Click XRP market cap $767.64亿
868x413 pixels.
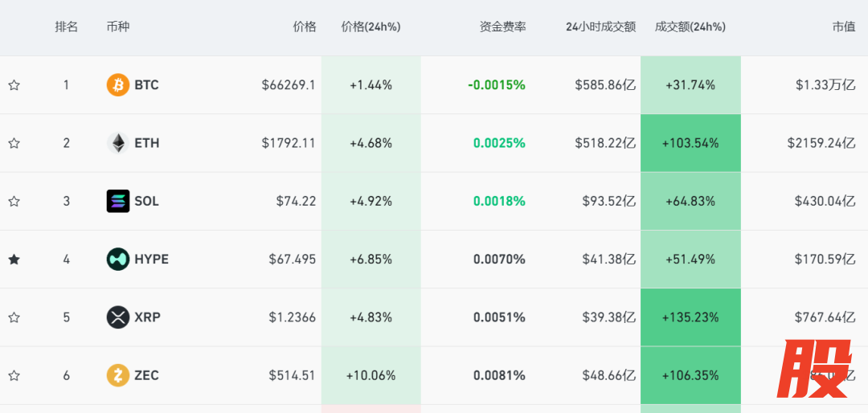click(825, 317)
